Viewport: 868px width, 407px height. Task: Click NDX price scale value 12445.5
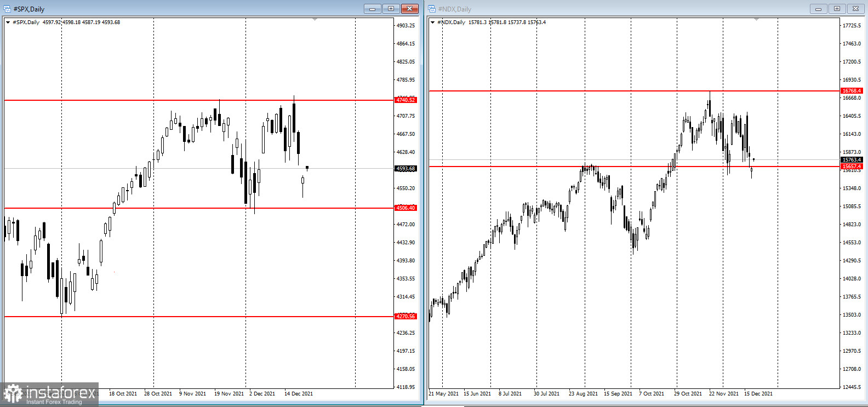tap(852, 387)
